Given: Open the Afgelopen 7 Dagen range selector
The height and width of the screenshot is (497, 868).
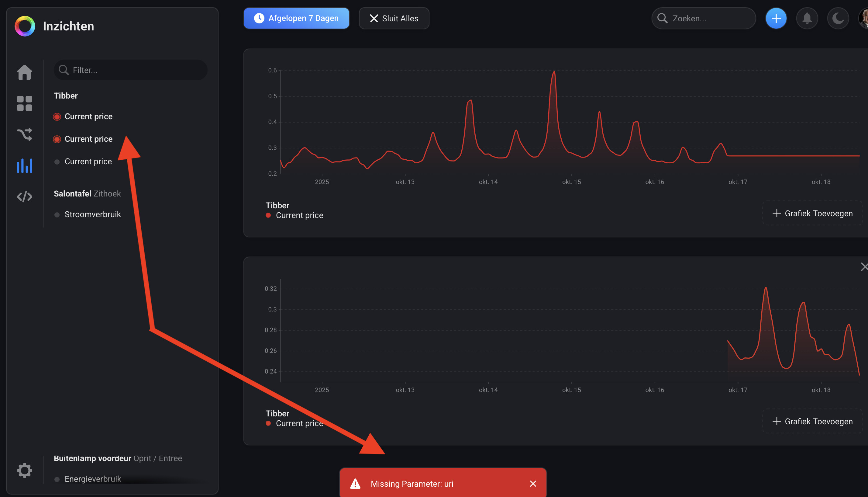Looking at the screenshot, I should pos(296,19).
